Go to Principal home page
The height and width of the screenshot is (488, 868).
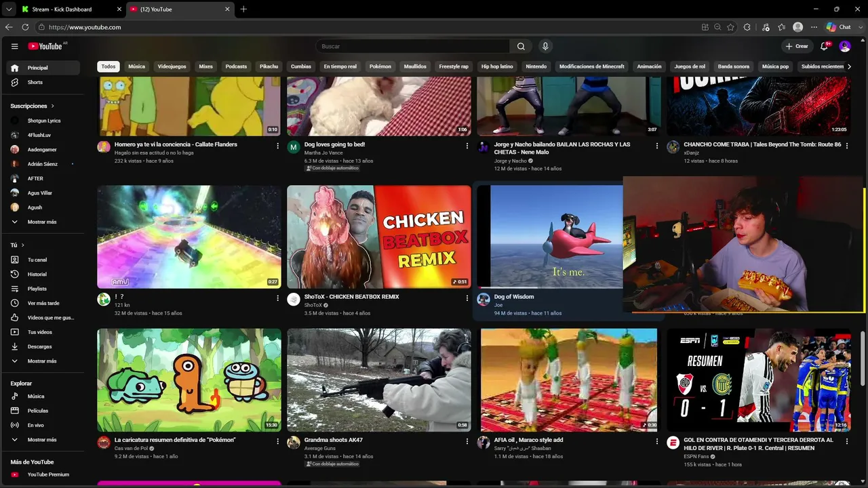click(43, 68)
